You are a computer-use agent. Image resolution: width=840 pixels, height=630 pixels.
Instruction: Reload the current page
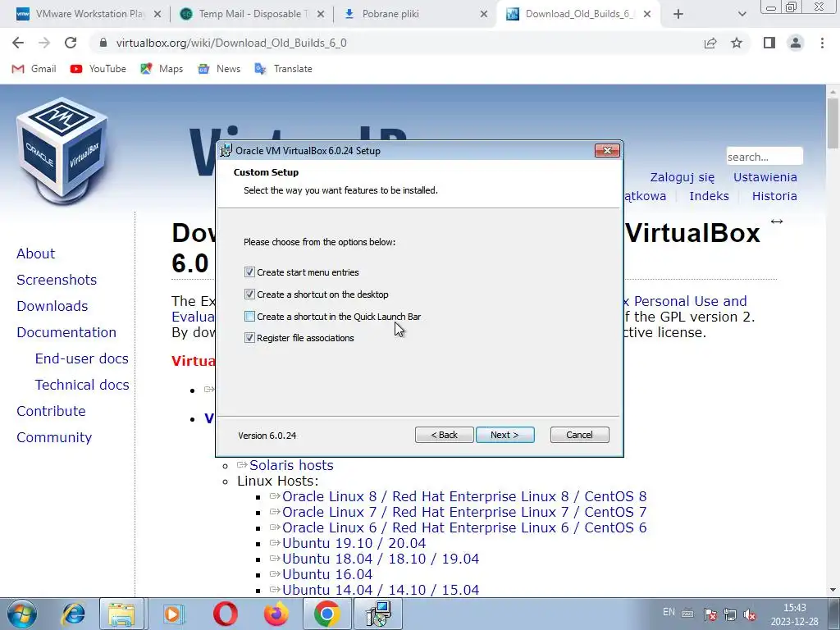coord(71,43)
